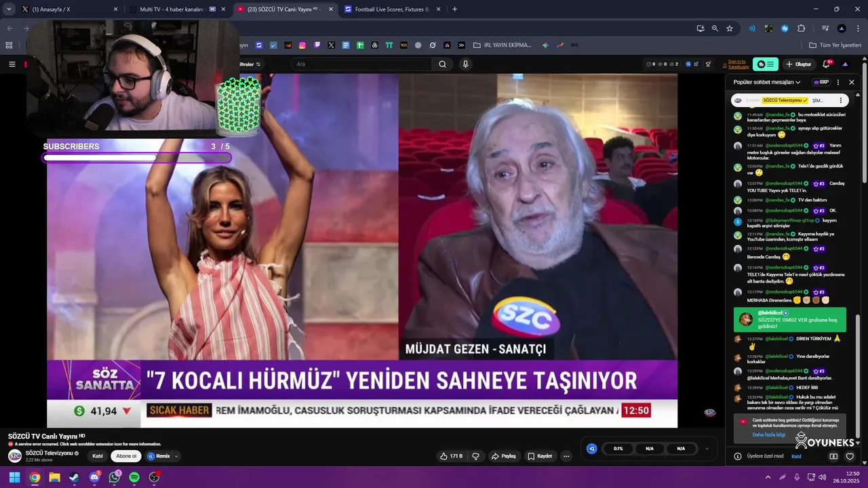Open the 0XP points badge in chat

(821, 82)
